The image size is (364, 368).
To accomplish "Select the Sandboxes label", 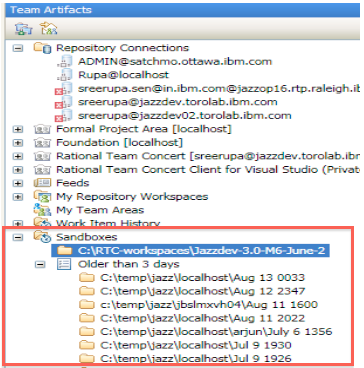I will 87,237.
